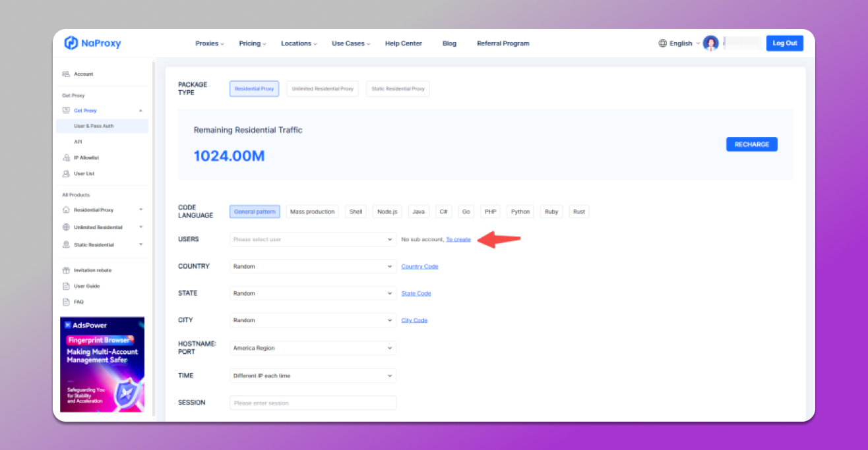868x450 pixels.
Task: Open the USERS select dropdown
Action: pos(313,239)
